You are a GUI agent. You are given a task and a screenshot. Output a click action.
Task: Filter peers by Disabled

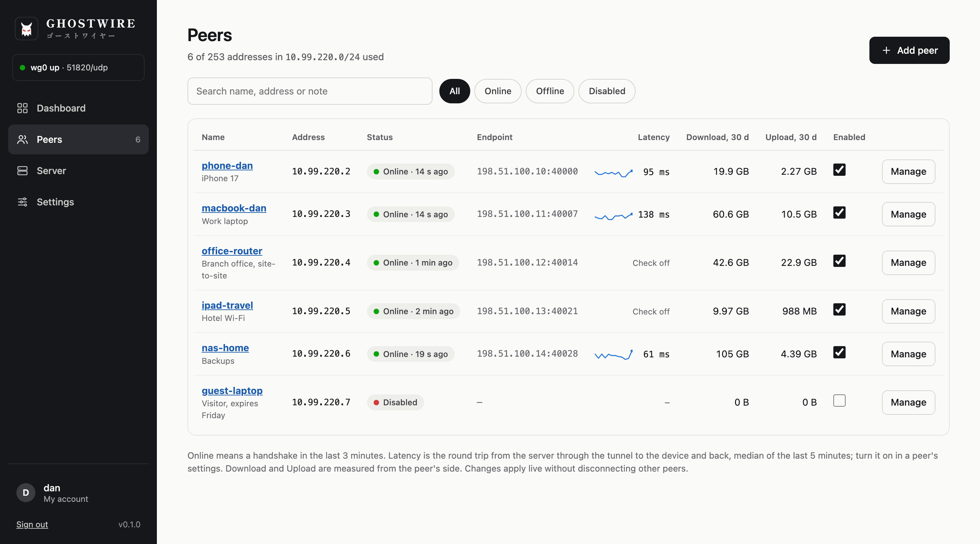point(607,91)
